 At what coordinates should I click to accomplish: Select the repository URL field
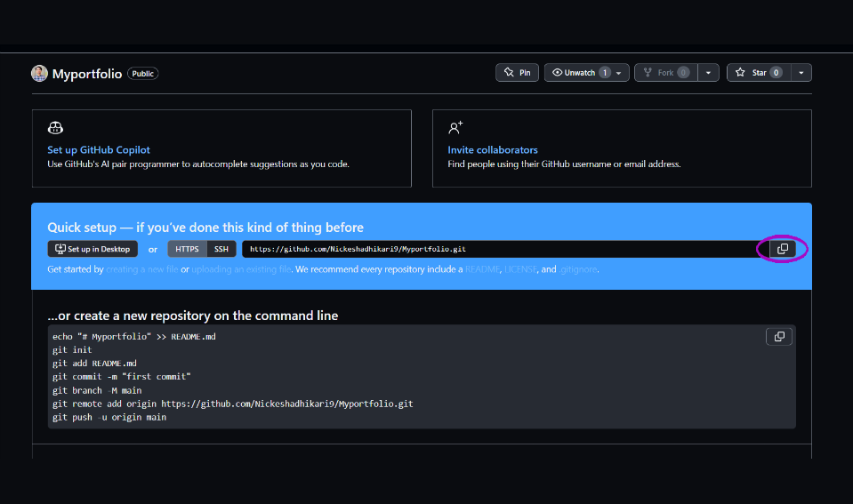pyautogui.click(x=506, y=249)
